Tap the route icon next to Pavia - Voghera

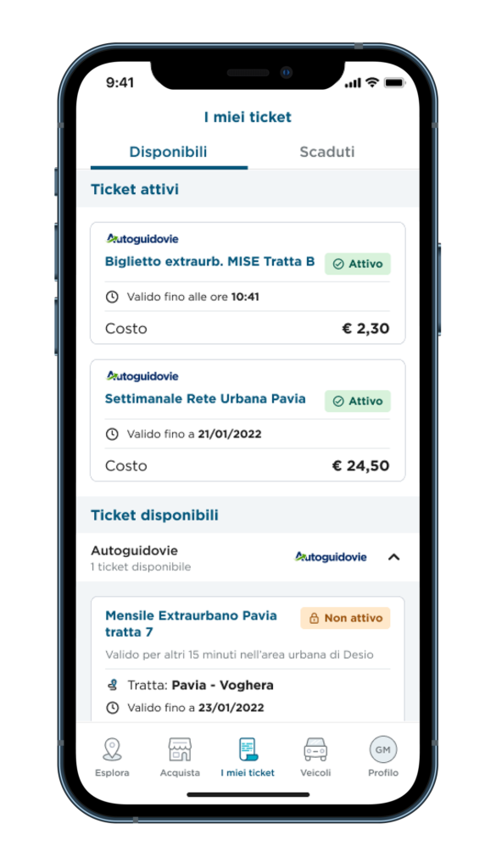point(112,685)
